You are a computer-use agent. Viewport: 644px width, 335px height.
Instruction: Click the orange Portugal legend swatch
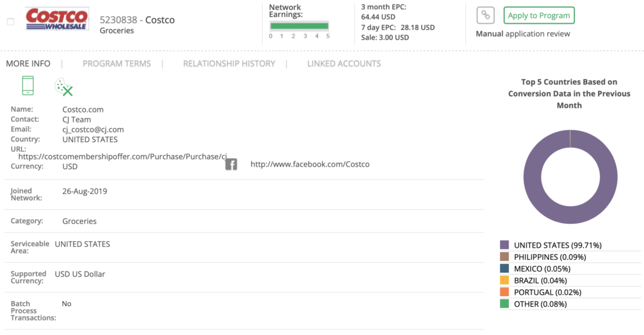coord(504,292)
